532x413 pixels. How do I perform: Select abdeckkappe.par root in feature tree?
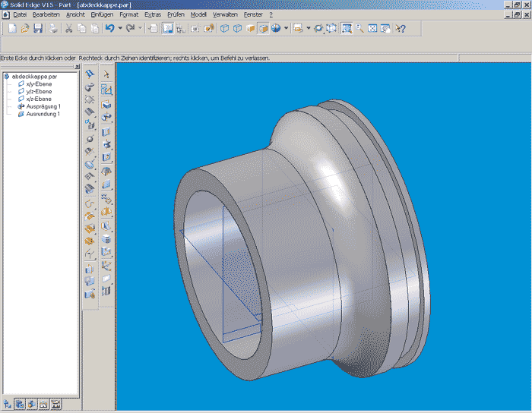[x=34, y=77]
